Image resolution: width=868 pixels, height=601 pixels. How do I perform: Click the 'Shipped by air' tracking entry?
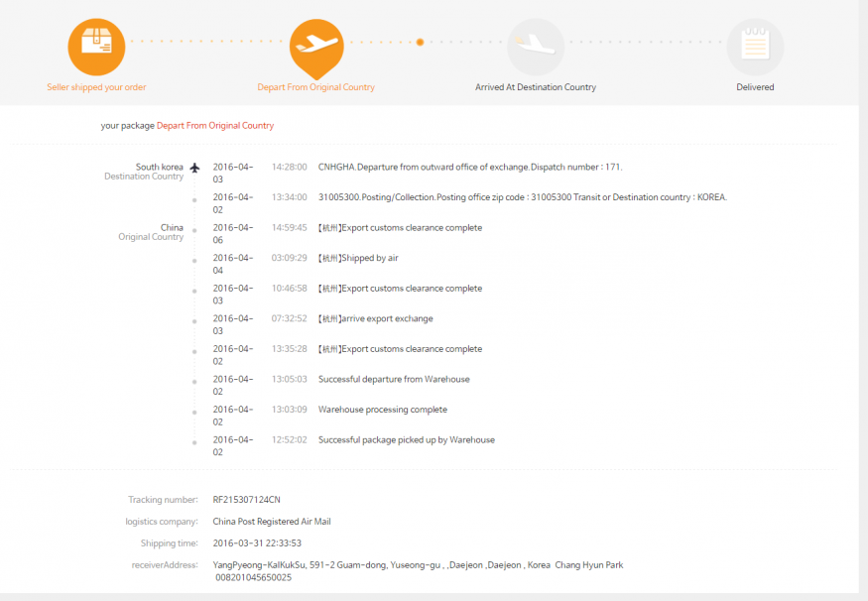358,258
